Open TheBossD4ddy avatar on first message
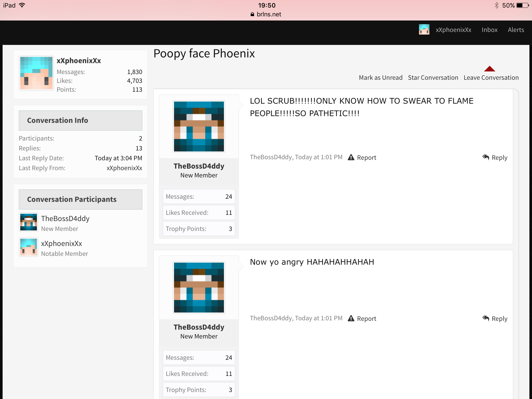This screenshot has height=399, width=532. point(199,127)
